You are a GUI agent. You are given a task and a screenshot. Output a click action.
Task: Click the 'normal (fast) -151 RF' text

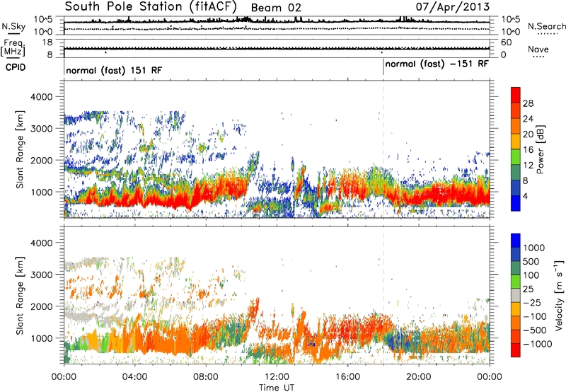click(437, 64)
